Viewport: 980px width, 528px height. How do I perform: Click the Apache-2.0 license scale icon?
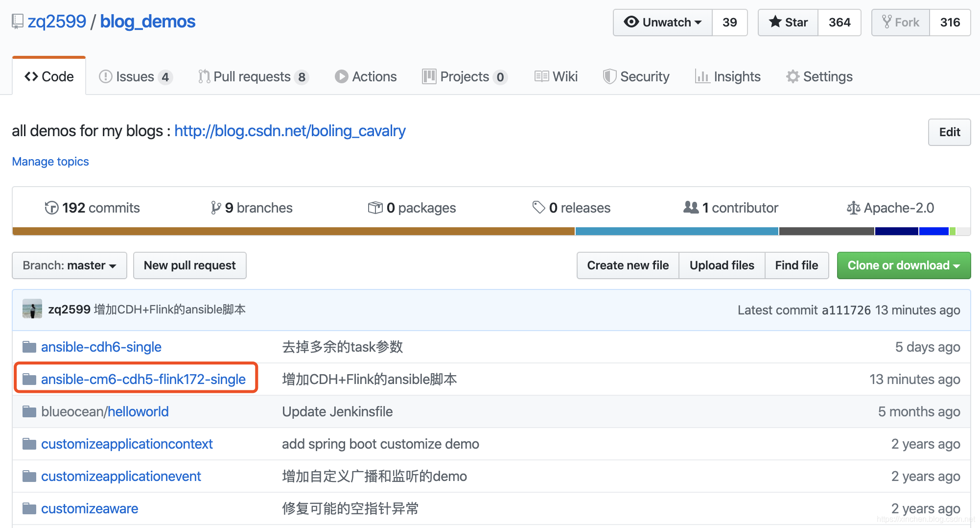853,208
